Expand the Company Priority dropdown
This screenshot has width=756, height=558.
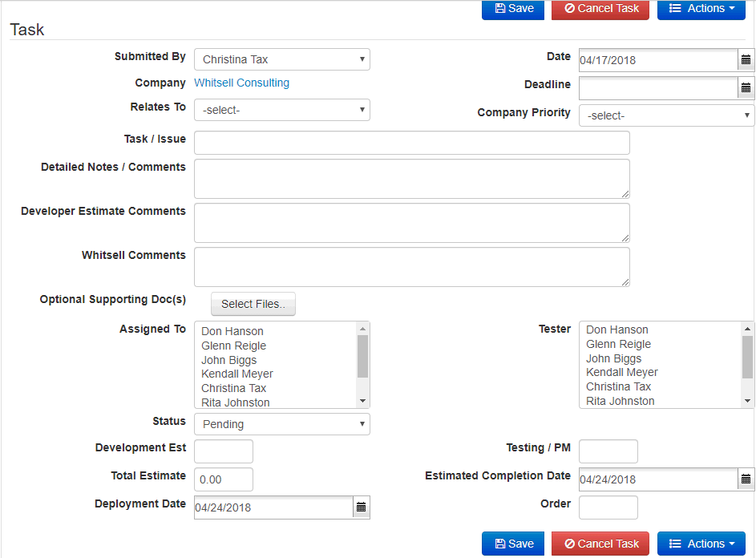666,115
